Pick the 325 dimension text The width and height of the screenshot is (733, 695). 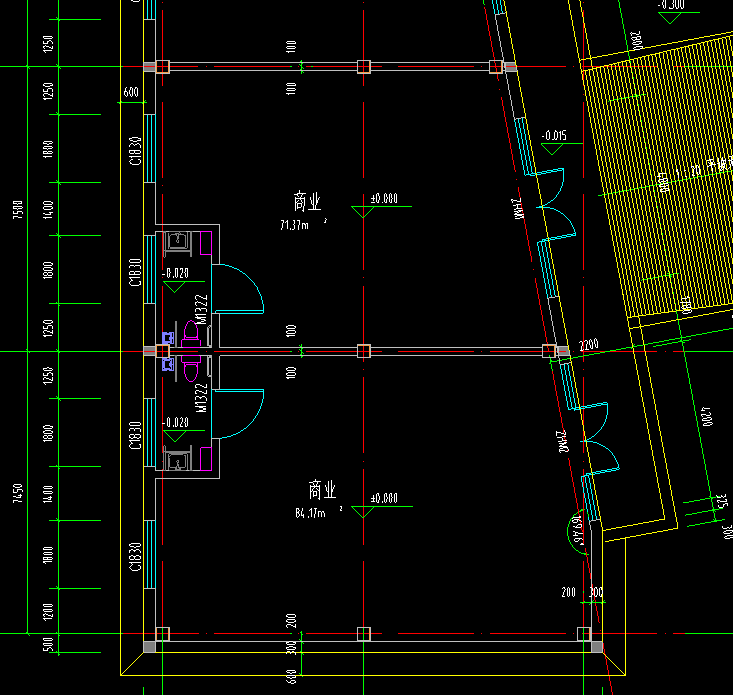(722, 501)
